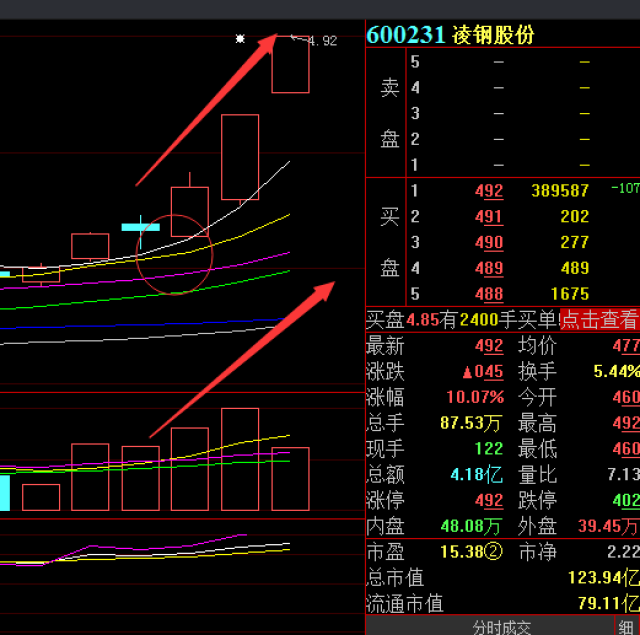Select buy level 3 price 490

point(489,242)
